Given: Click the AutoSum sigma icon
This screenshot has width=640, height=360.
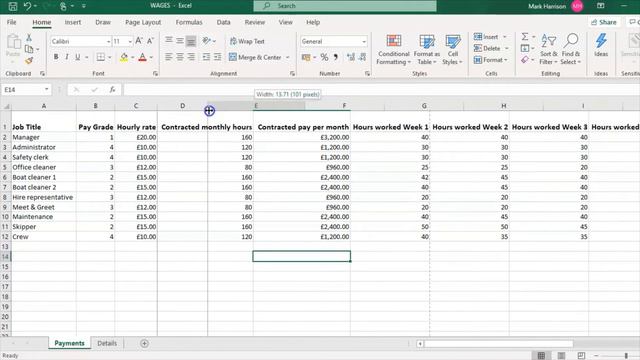Looking at the screenshot, I should 525,37.
